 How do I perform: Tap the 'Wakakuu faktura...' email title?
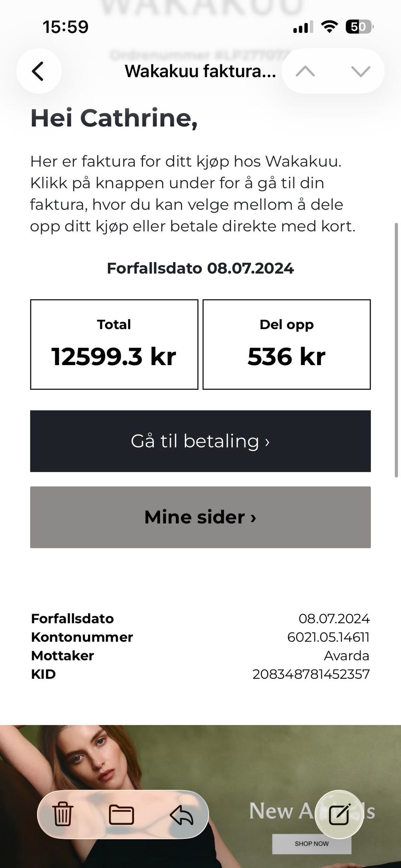(200, 71)
